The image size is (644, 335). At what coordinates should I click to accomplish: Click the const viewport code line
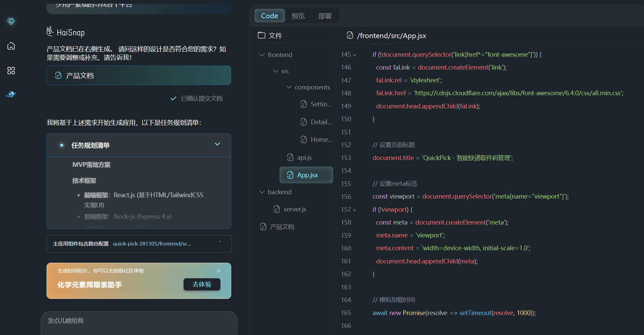pos(471,196)
